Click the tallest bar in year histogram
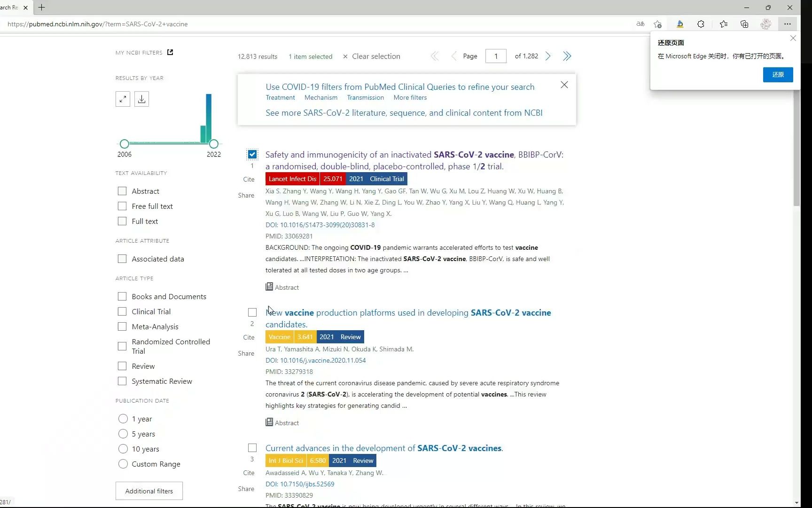This screenshot has height=508, width=812. click(209, 118)
